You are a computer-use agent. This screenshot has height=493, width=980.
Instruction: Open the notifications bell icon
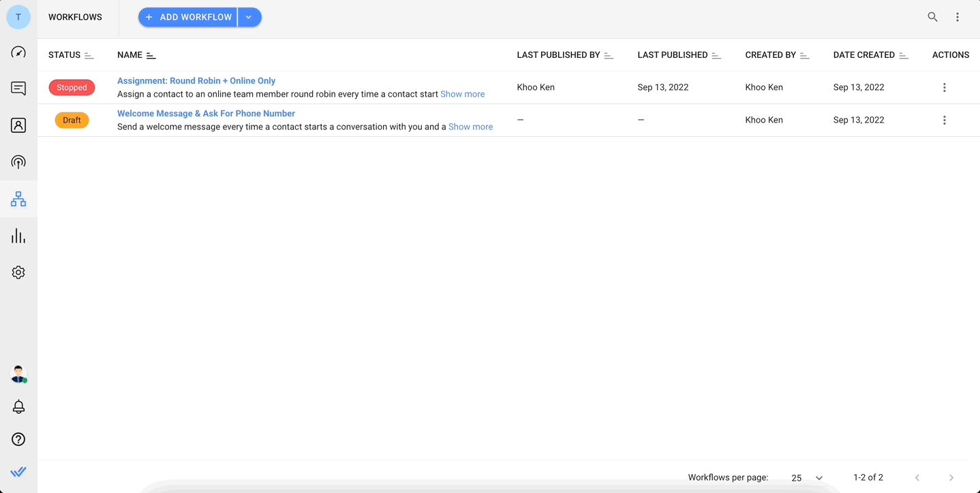click(x=18, y=407)
